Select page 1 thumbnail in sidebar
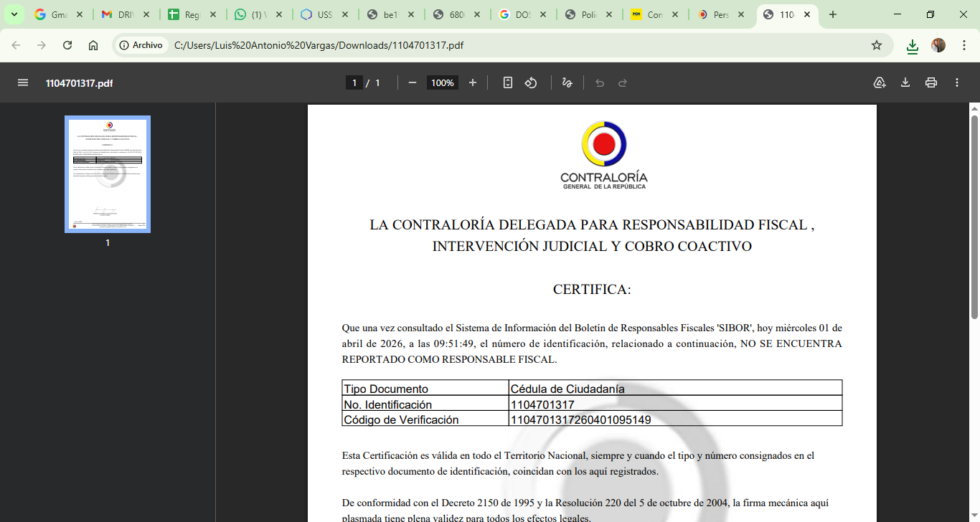Image resolution: width=980 pixels, height=522 pixels. pos(108,174)
